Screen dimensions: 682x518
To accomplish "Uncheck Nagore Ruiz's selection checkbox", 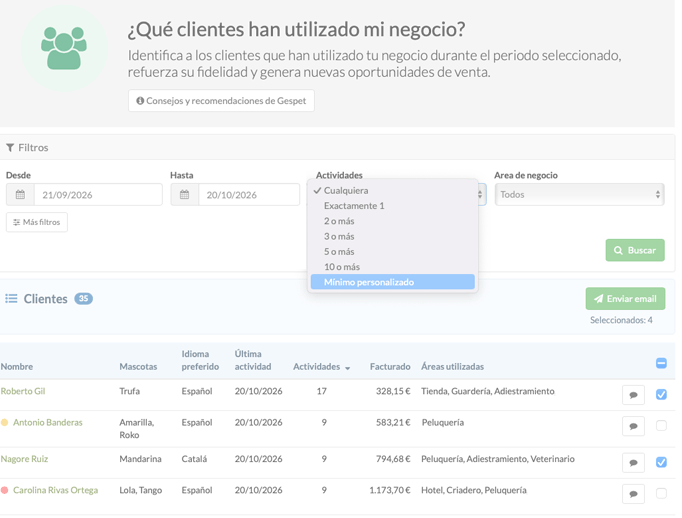I will tap(661, 462).
